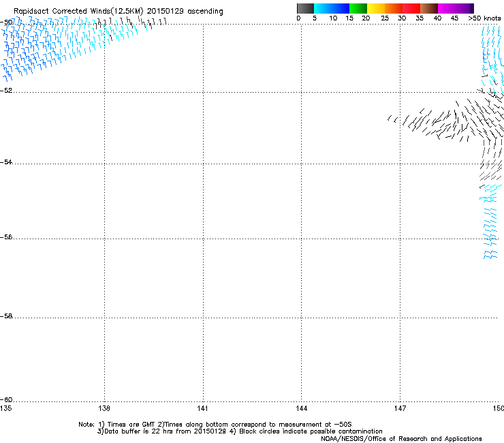The height and width of the screenshot is (443, 504).
Task: Click 'NOAA/NESDIS/Office of Research and Applications' credit
Action: [x=401, y=439]
